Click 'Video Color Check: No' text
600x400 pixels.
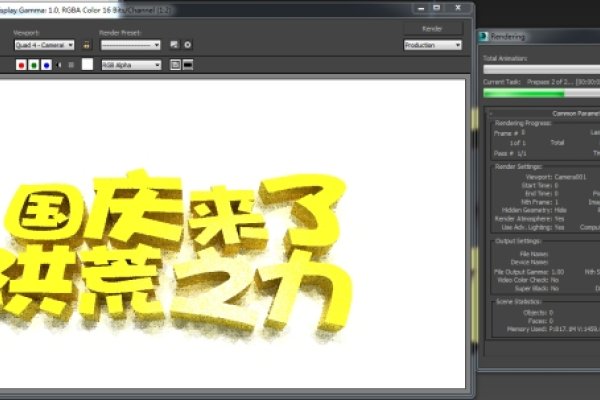pyautogui.click(x=528, y=280)
